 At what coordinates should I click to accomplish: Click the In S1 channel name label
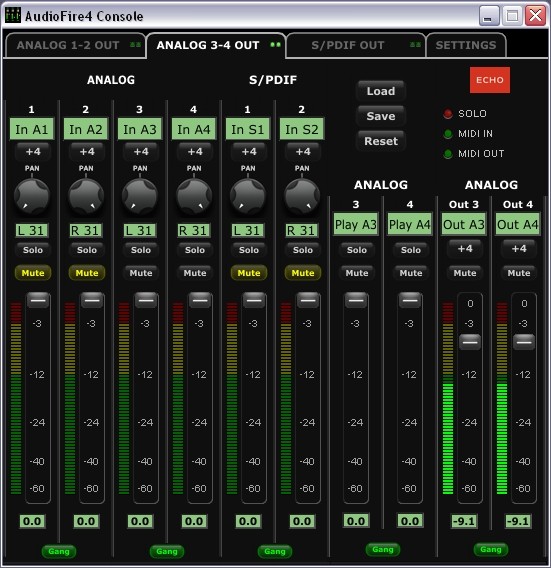coord(248,129)
